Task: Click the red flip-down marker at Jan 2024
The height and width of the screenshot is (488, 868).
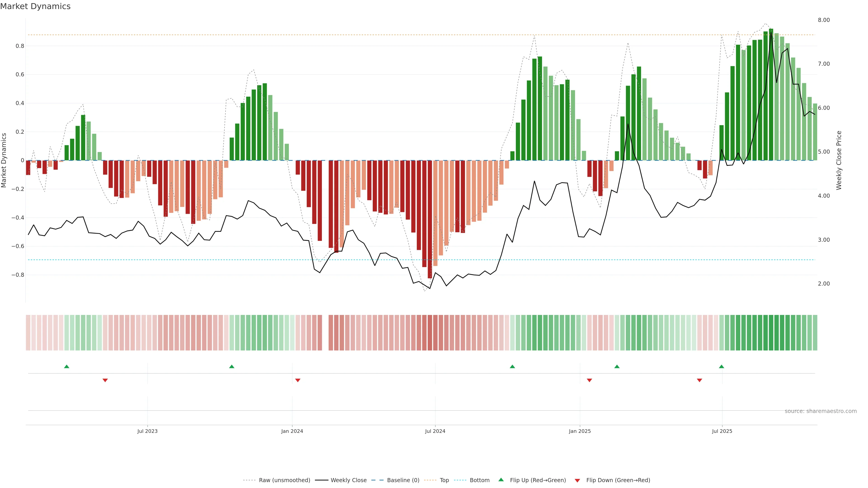Action: pyautogui.click(x=297, y=380)
